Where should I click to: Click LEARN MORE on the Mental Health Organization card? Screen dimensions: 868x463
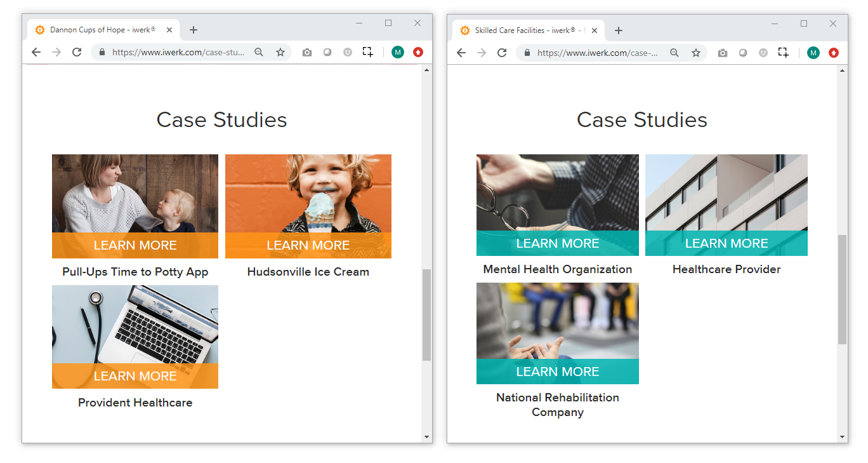tap(558, 243)
